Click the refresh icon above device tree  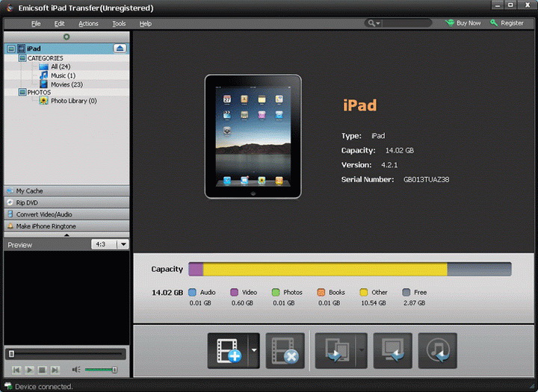(x=67, y=37)
